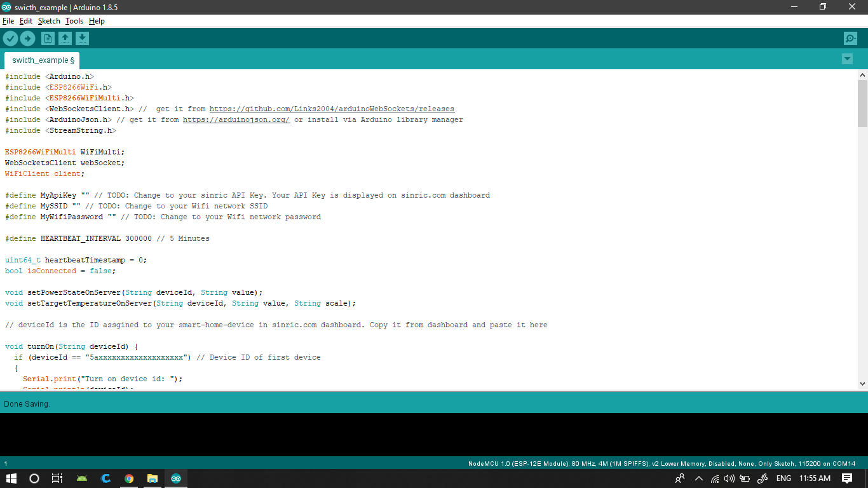The height and width of the screenshot is (488, 868).
Task: Select the swicth_example tab
Action: (43, 60)
